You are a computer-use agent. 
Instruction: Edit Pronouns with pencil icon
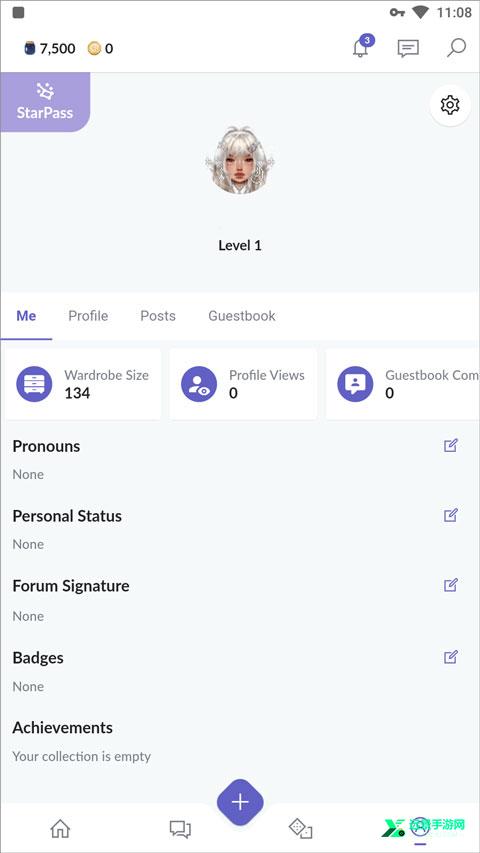pyautogui.click(x=451, y=446)
